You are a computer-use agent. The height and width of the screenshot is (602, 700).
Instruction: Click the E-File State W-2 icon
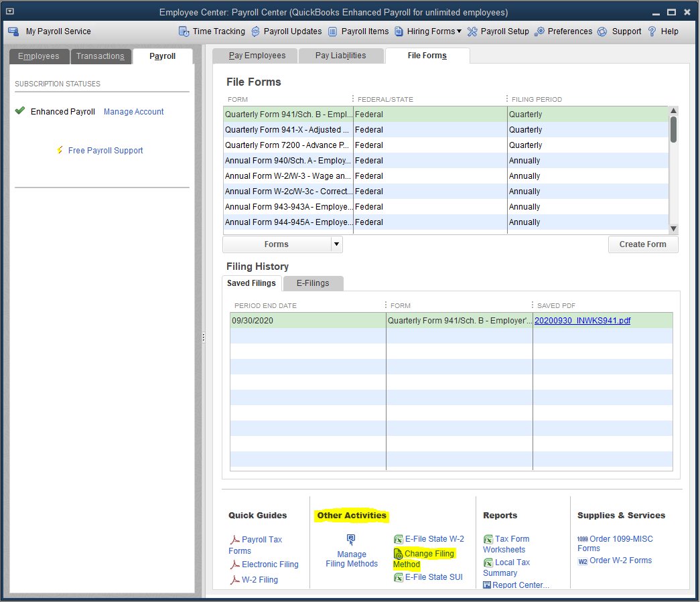[x=398, y=540]
